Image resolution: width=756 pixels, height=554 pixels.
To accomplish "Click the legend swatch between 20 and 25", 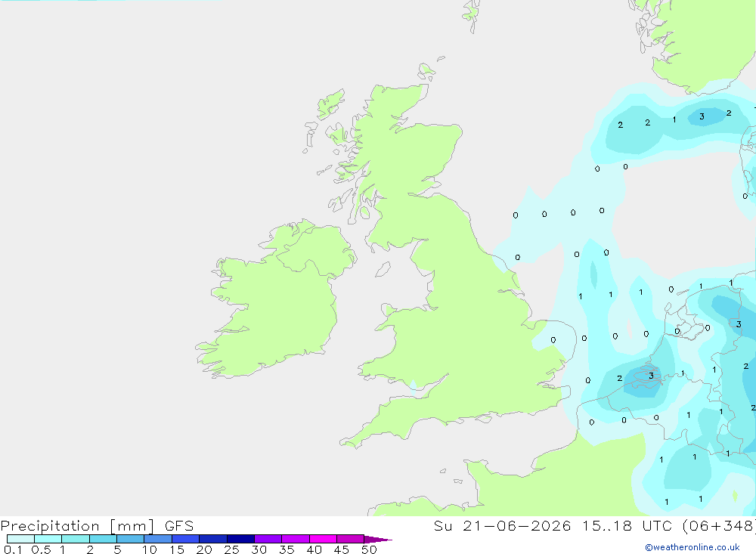I will [x=212, y=539].
